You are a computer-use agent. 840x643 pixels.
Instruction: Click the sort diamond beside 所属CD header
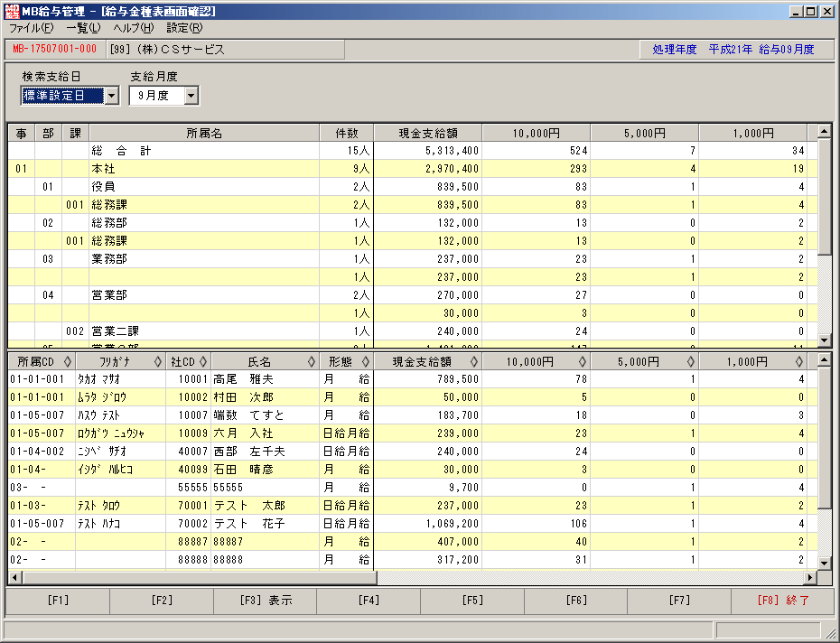coord(68,361)
